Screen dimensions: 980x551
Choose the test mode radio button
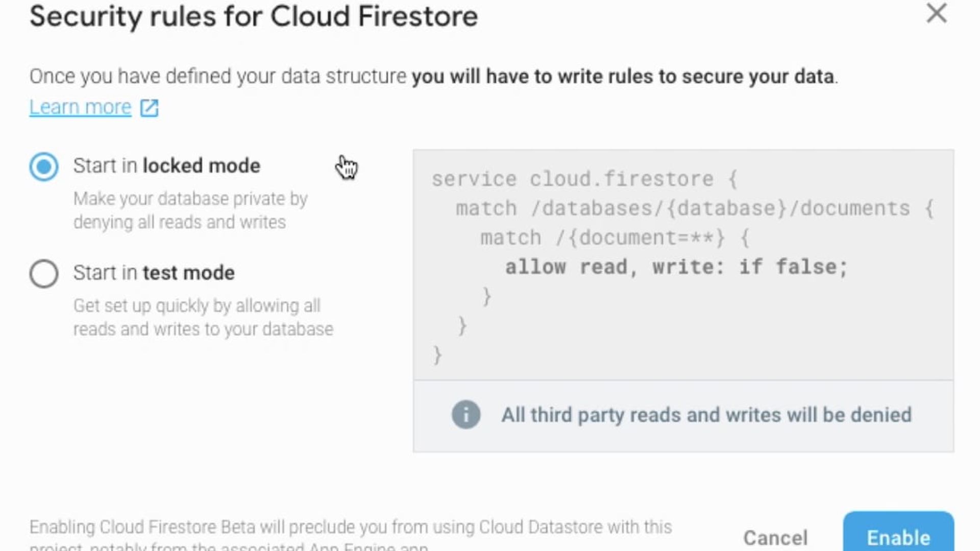point(44,274)
